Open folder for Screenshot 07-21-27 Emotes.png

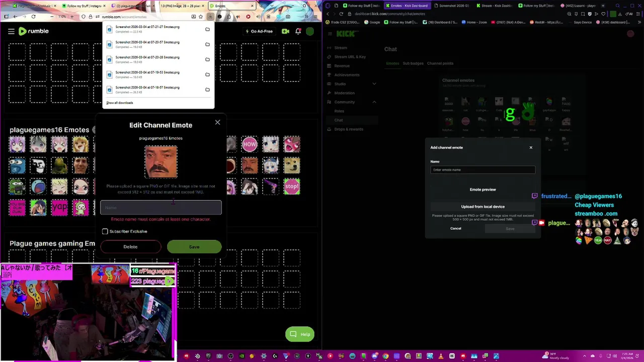point(207,29)
